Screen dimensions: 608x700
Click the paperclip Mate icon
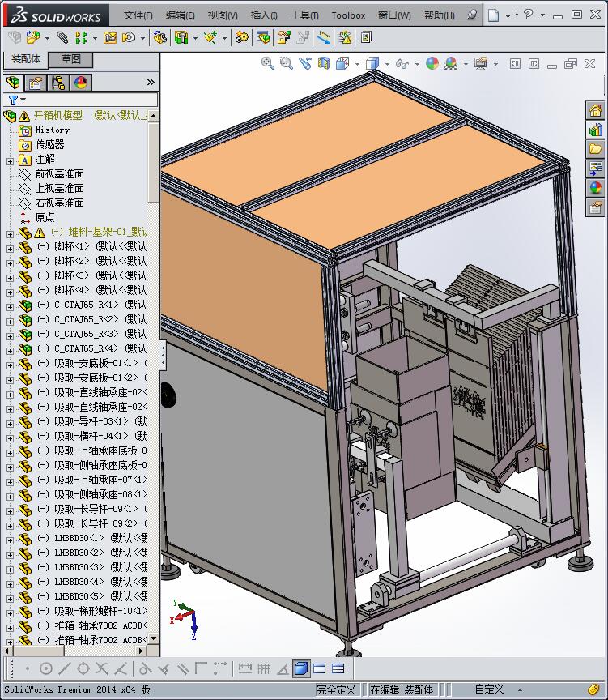pyautogui.click(x=62, y=37)
